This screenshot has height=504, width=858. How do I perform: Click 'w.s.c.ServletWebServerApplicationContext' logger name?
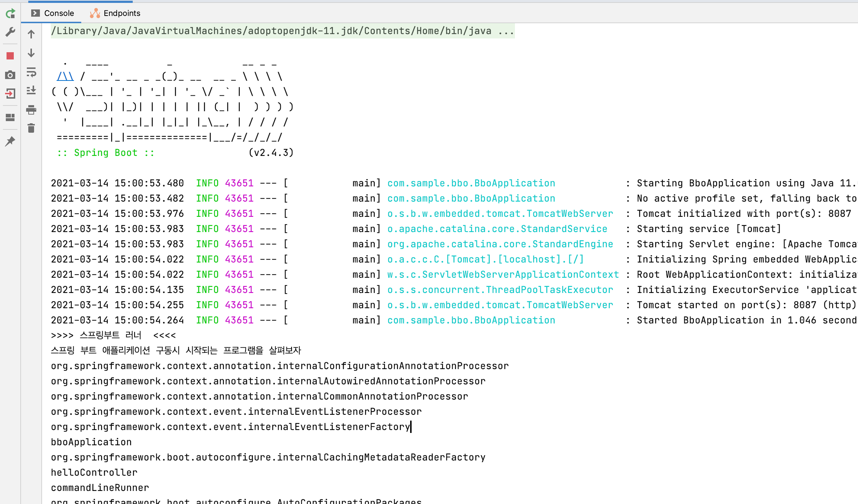click(x=503, y=274)
